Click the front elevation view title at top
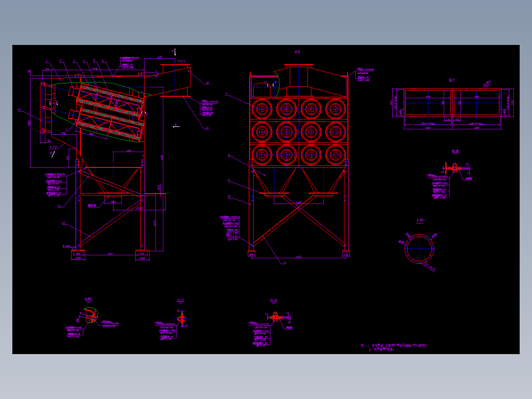Viewport: 532px width, 399px height. (x=297, y=52)
